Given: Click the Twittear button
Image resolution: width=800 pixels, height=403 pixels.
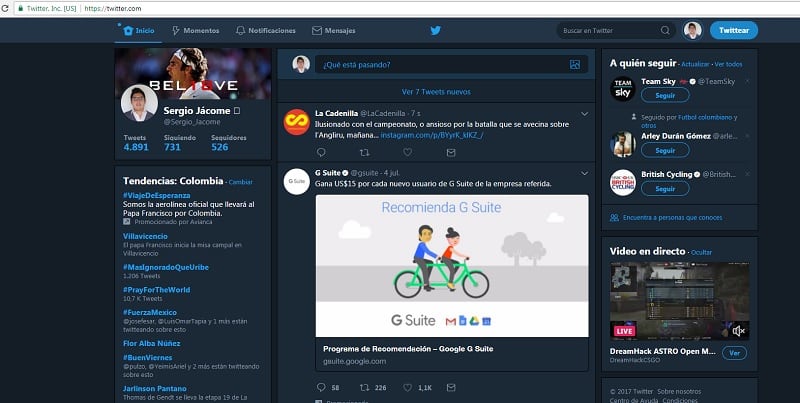Looking at the screenshot, I should click(734, 31).
